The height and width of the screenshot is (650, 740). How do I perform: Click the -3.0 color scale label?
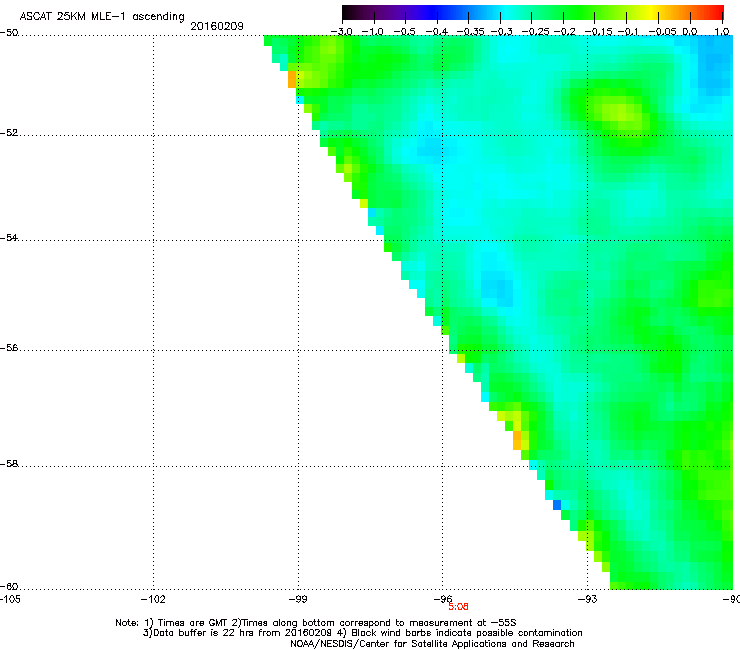(341, 32)
